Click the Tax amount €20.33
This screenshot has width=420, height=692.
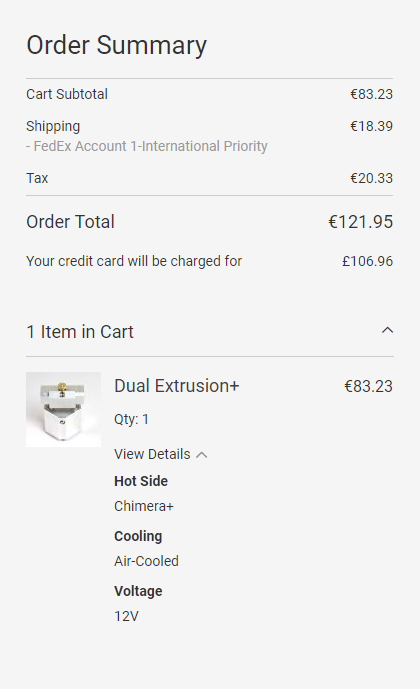tap(371, 178)
